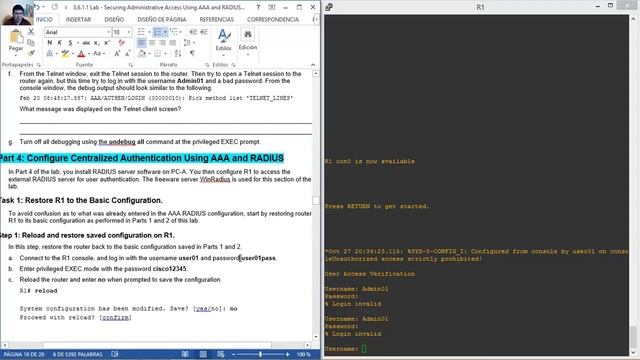The image size is (640, 360).
Task: Switch to Print Layout view
Action: click(203, 354)
